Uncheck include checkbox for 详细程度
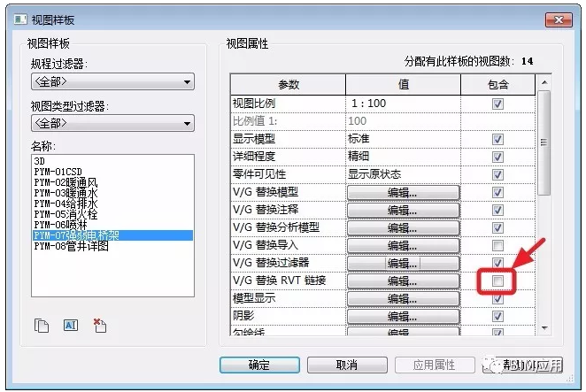This screenshot has width=586, height=392. coord(497,157)
